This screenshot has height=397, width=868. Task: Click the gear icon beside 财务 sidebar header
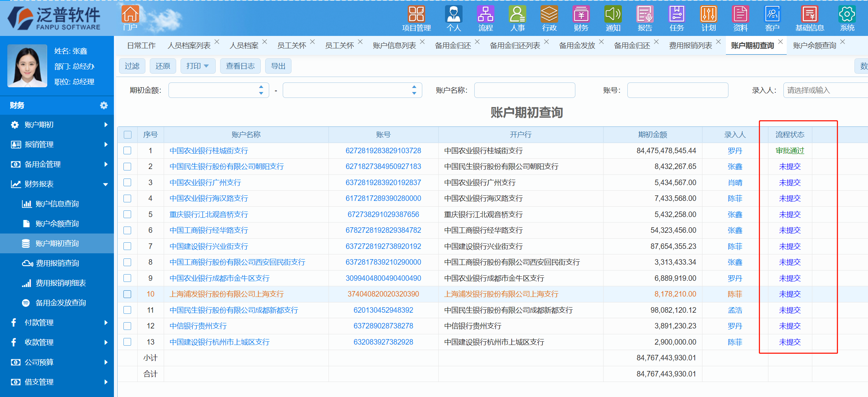point(104,106)
